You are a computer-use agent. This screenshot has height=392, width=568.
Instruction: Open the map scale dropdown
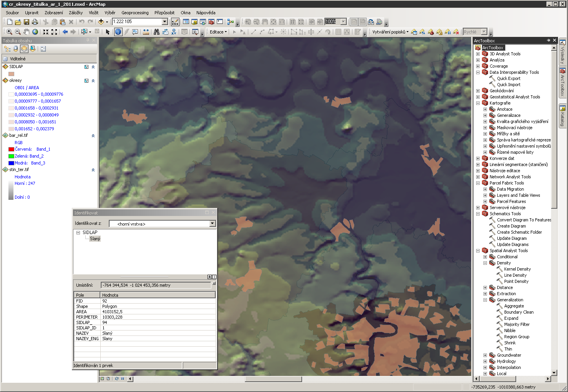[165, 22]
